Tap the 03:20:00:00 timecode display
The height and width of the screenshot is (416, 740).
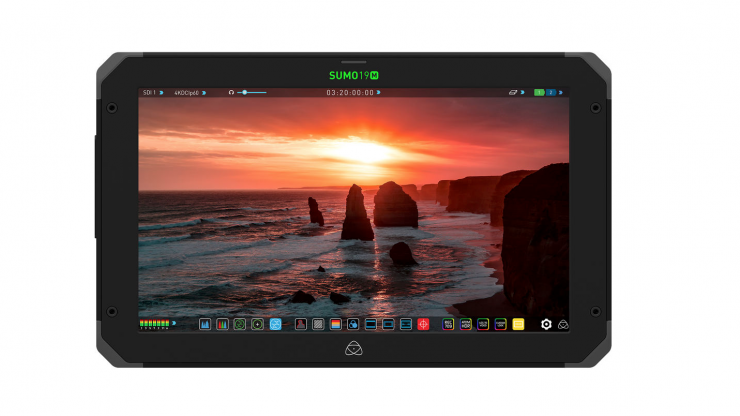350,92
